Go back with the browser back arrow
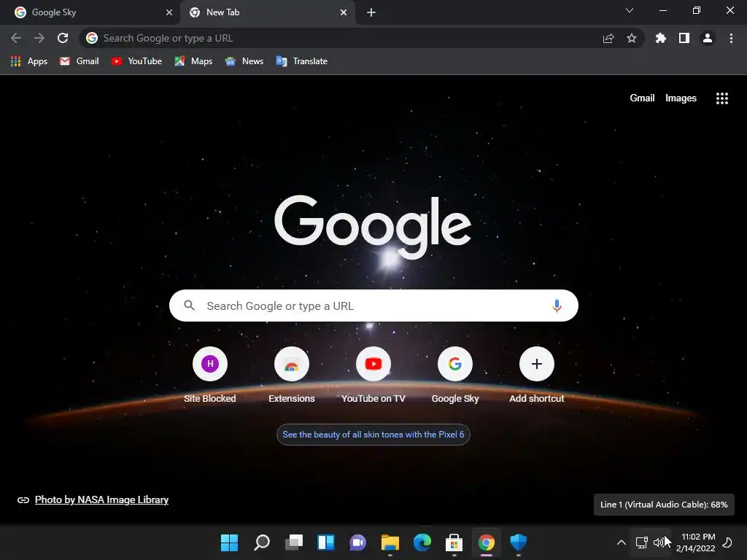Viewport: 747px width, 560px height. click(16, 38)
